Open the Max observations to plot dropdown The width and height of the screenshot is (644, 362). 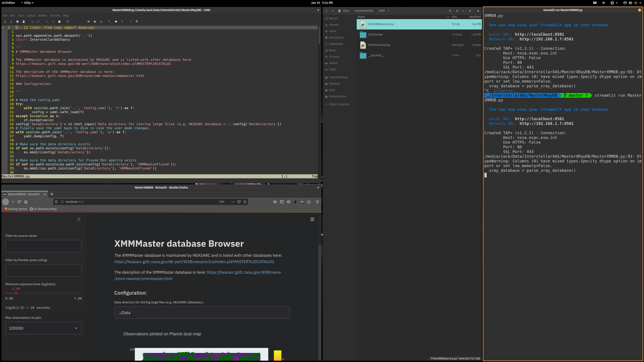click(x=76, y=328)
